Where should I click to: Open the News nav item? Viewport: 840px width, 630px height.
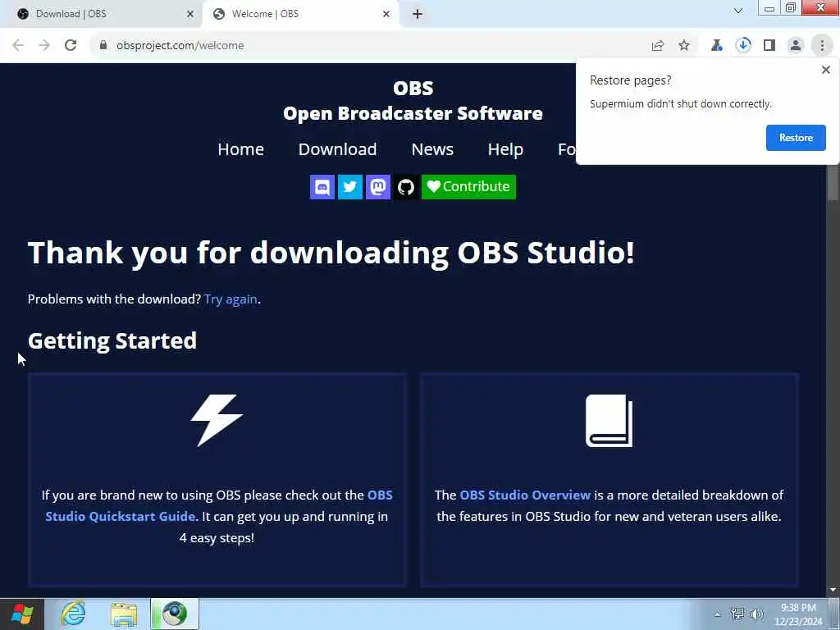[432, 149]
